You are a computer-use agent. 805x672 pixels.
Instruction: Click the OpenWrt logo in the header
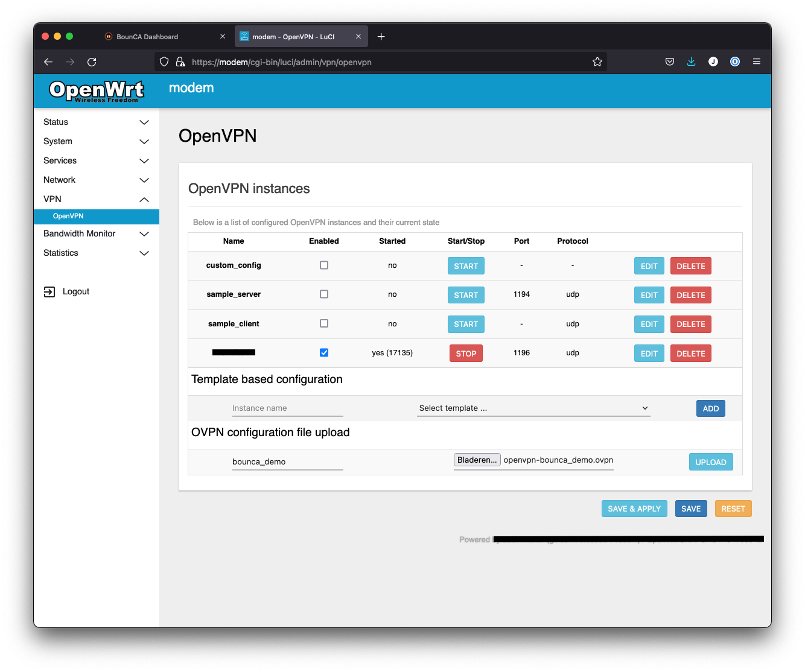[x=97, y=90]
